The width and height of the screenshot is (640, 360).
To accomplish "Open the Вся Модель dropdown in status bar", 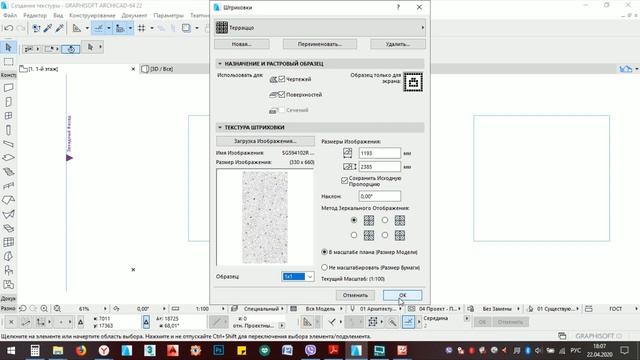I will [x=341, y=309].
